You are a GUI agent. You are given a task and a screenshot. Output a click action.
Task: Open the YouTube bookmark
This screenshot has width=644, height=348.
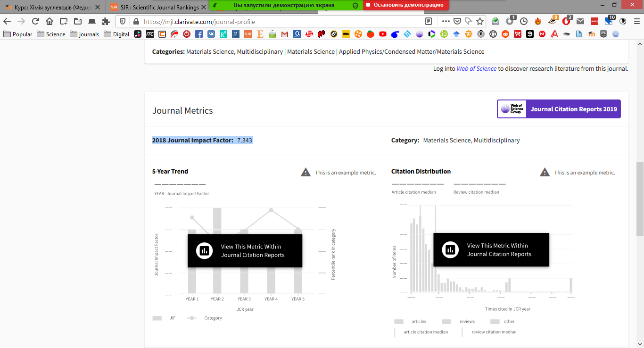(382, 34)
